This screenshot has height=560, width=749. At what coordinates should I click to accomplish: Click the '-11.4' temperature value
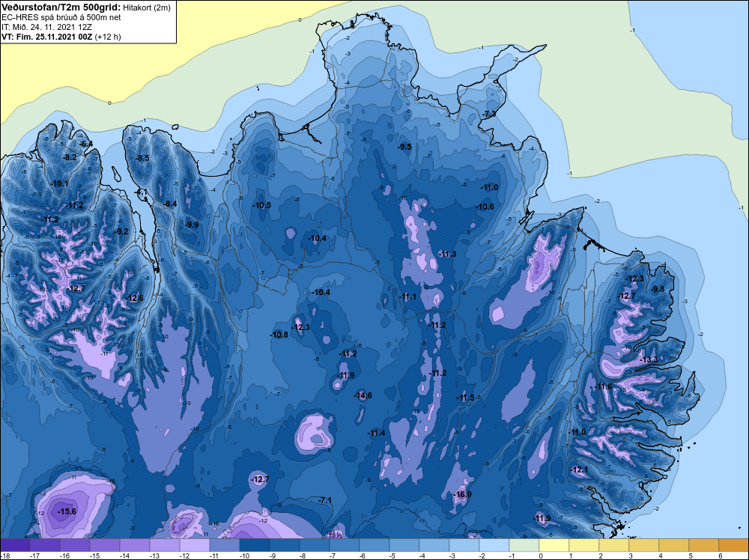376,433
